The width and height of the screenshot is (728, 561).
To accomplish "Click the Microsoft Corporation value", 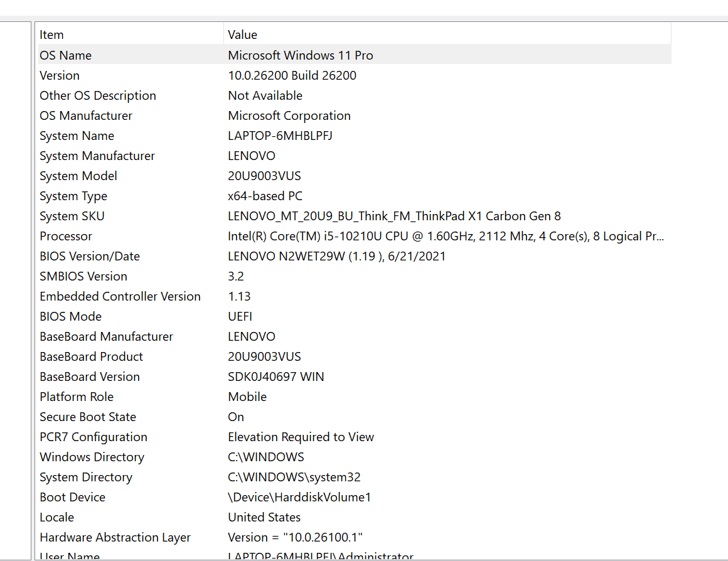I will click(x=289, y=115).
